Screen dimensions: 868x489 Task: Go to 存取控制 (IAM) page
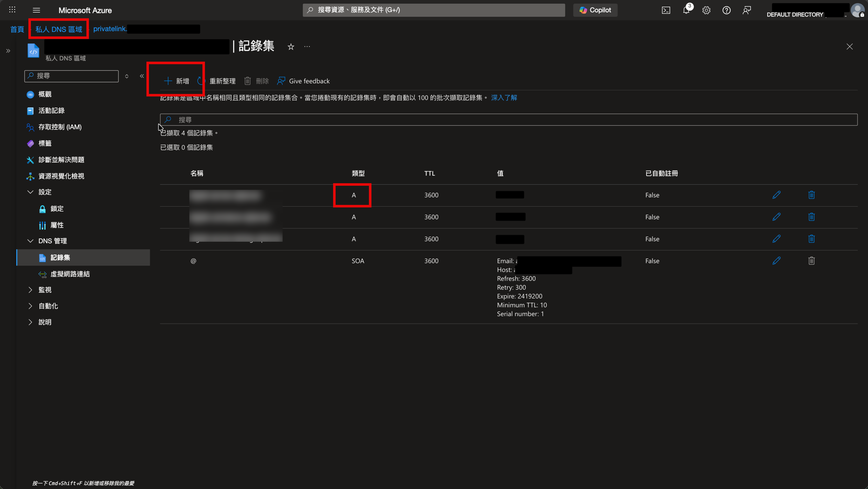(60, 127)
